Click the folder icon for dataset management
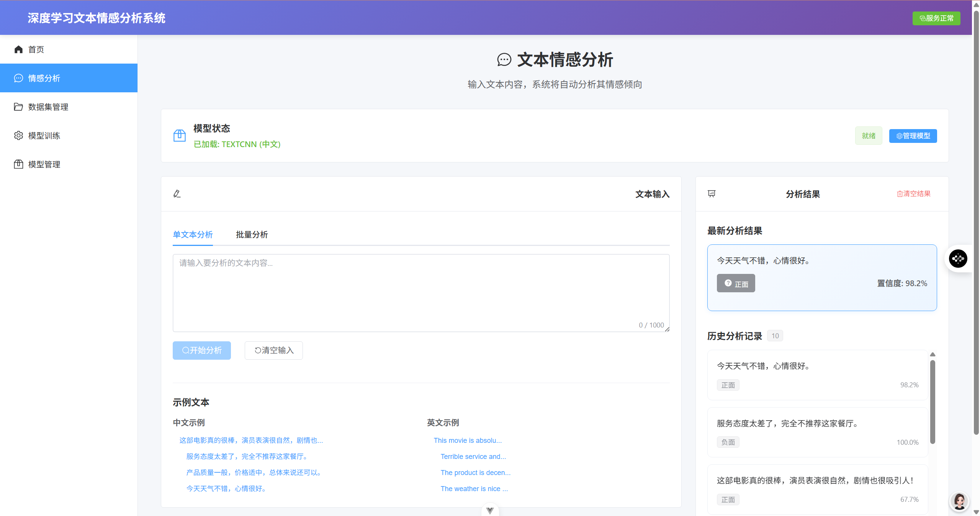 point(18,107)
